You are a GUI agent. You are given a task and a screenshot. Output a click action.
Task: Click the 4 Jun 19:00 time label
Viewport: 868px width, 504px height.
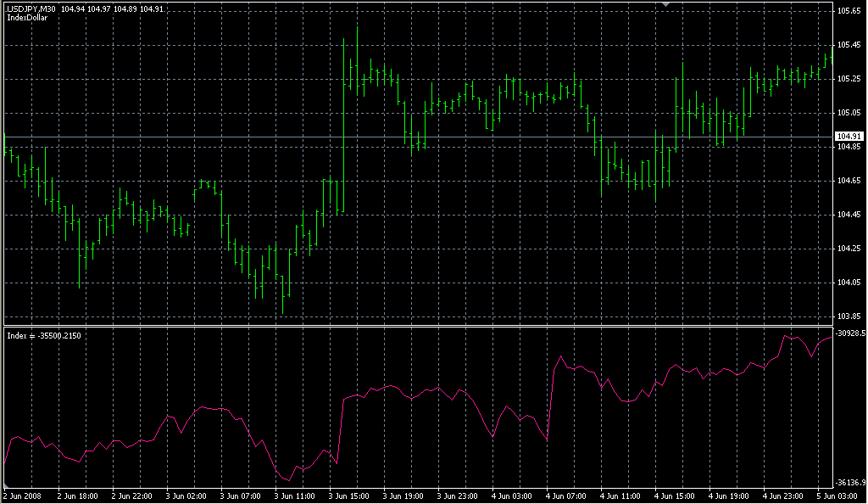[727, 496]
